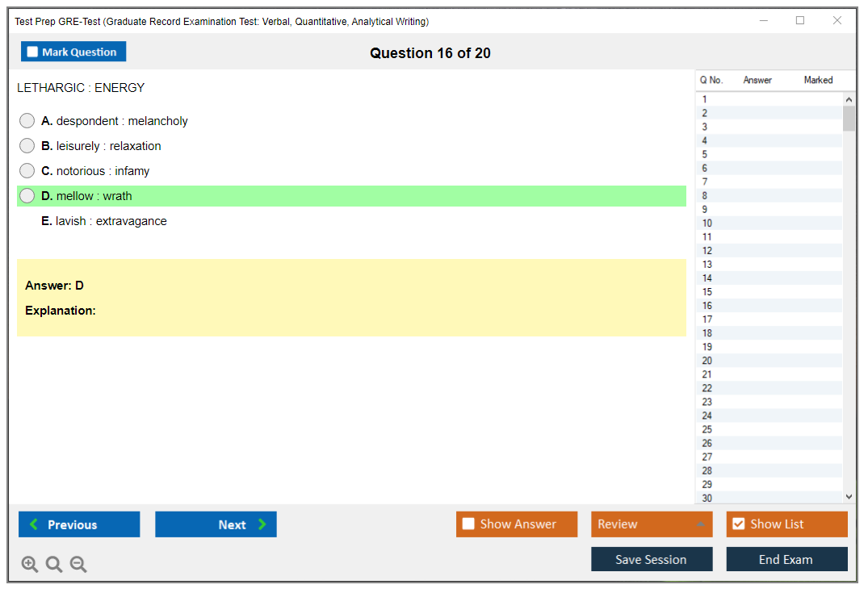Image resolution: width=868 pixels, height=593 pixels.
Task: Tick the Mark Question checkbox
Action: [32, 52]
